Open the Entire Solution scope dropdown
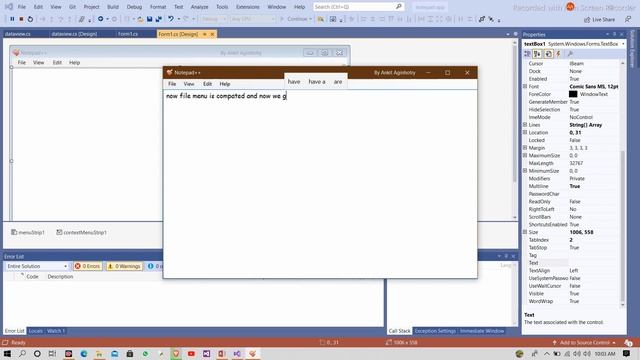Image resolution: width=640 pixels, height=360 pixels. point(37,266)
